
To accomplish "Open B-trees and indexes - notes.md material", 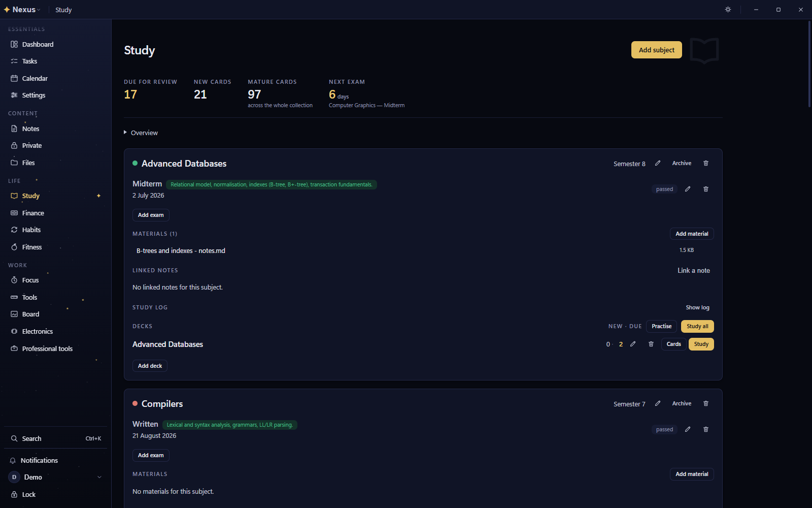I will (181, 251).
